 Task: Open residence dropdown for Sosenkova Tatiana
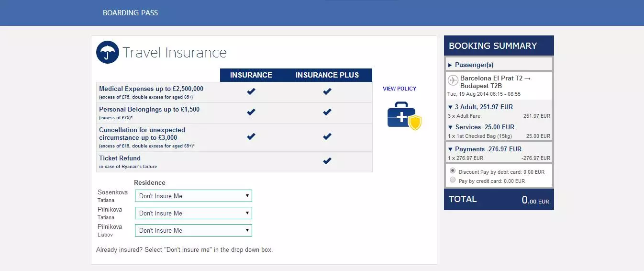[193, 196]
